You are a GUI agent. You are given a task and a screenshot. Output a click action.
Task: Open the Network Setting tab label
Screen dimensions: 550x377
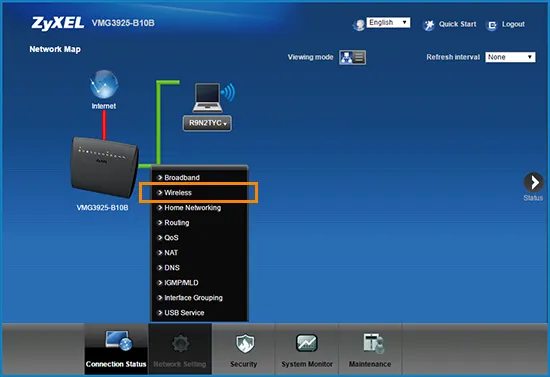(x=180, y=364)
